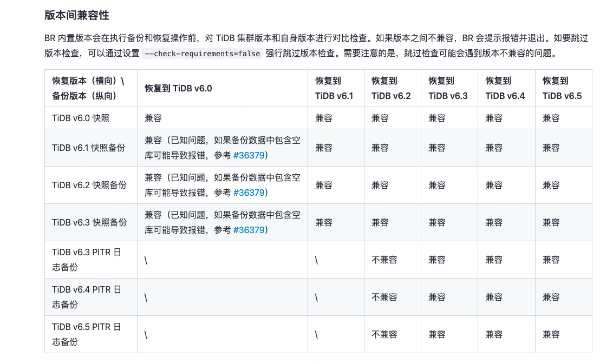
Task: Click 兼容 under v6.5 in v6.2 快照备份 row
Action: pos(551,185)
